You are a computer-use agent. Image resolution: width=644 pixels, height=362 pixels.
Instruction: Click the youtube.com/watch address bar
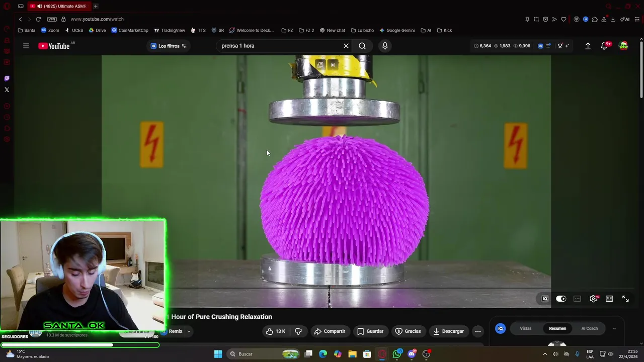coord(97,19)
